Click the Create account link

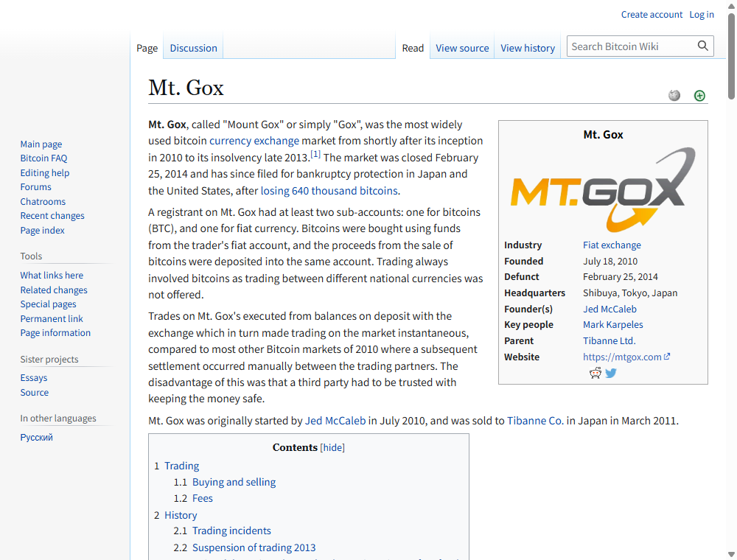point(652,15)
